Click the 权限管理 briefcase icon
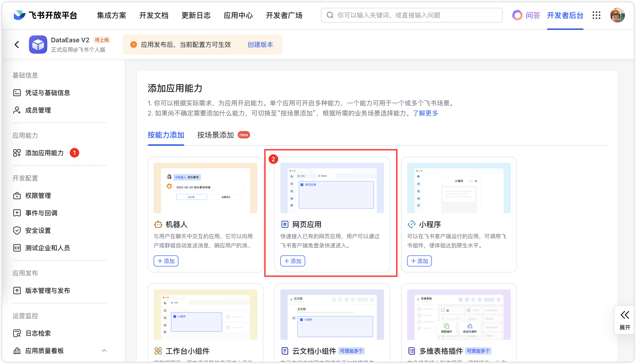The image size is (636, 364). pos(17,196)
